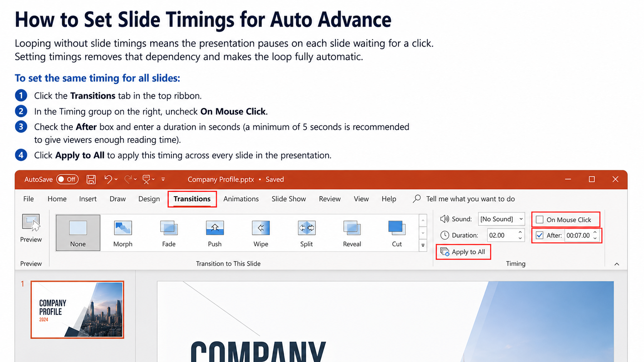
Task: Apply the Split transition
Action: [307, 233]
